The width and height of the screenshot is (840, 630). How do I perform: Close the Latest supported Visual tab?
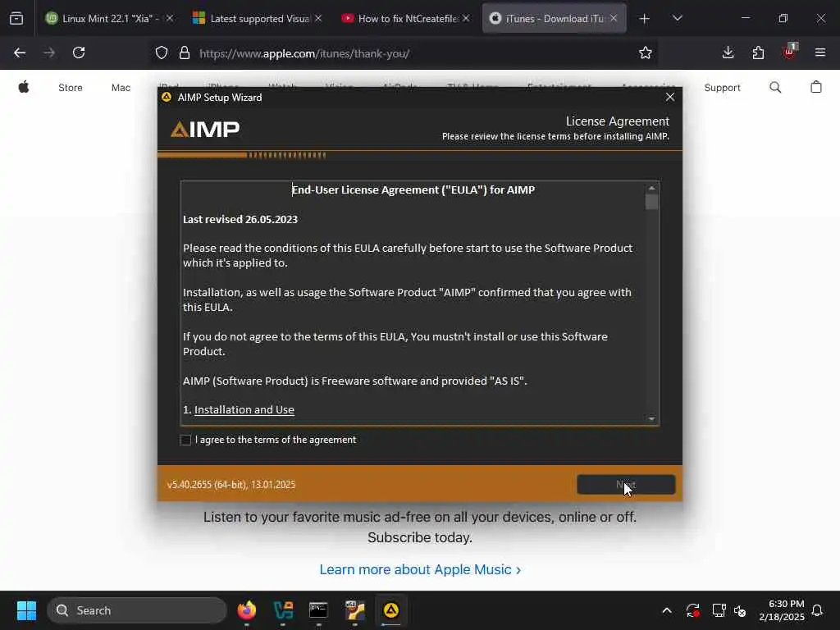318,18
